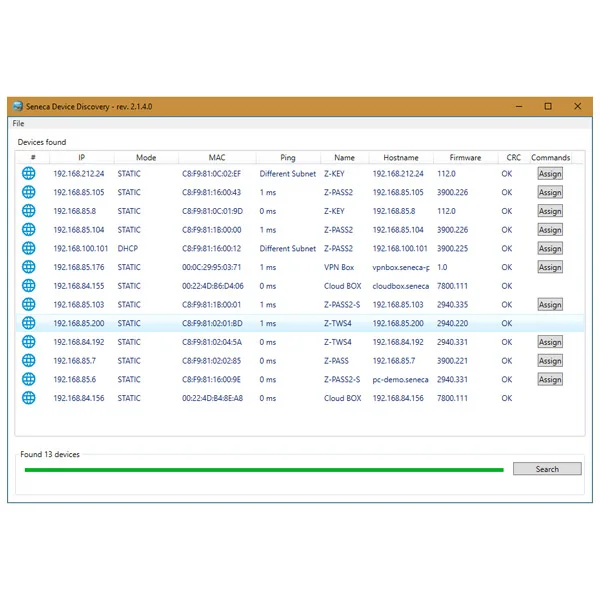This screenshot has width=600, height=600.
Task: Select IP cell 192.168.85.200
Action: tap(79, 323)
